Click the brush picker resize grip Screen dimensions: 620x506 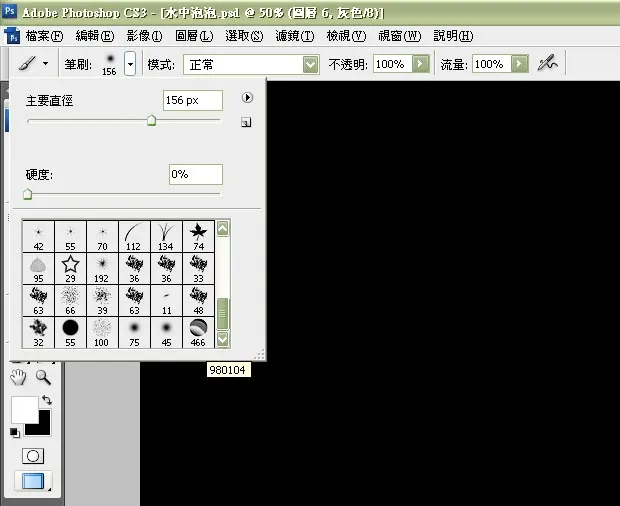click(259, 355)
